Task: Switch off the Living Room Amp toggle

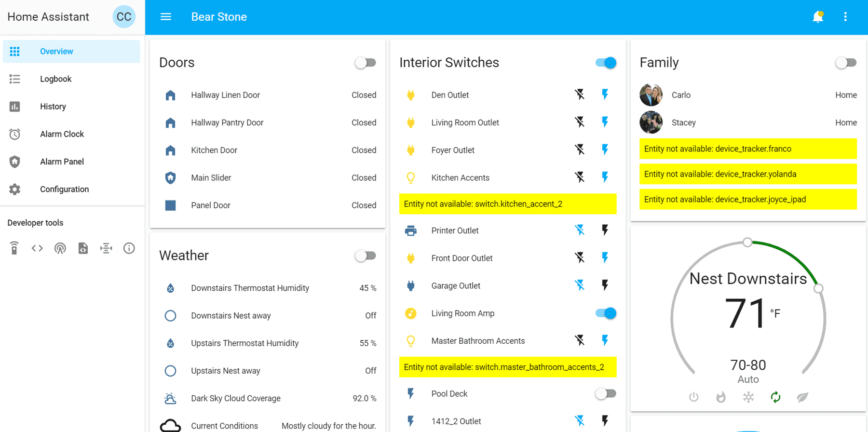Action: (606, 313)
